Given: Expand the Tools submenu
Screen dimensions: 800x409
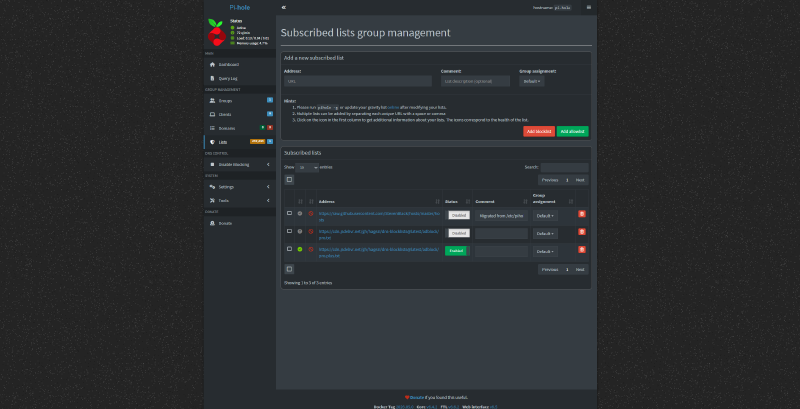Looking at the screenshot, I should pyautogui.click(x=240, y=201).
